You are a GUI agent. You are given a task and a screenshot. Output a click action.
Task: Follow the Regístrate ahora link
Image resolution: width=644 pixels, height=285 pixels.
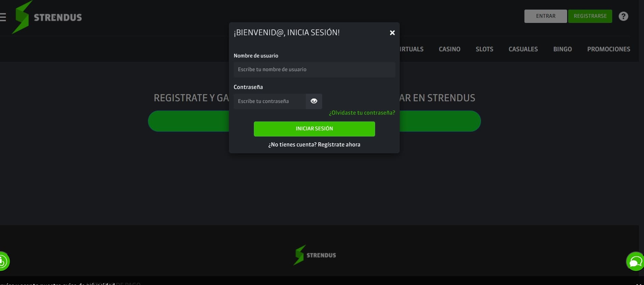[x=339, y=144]
